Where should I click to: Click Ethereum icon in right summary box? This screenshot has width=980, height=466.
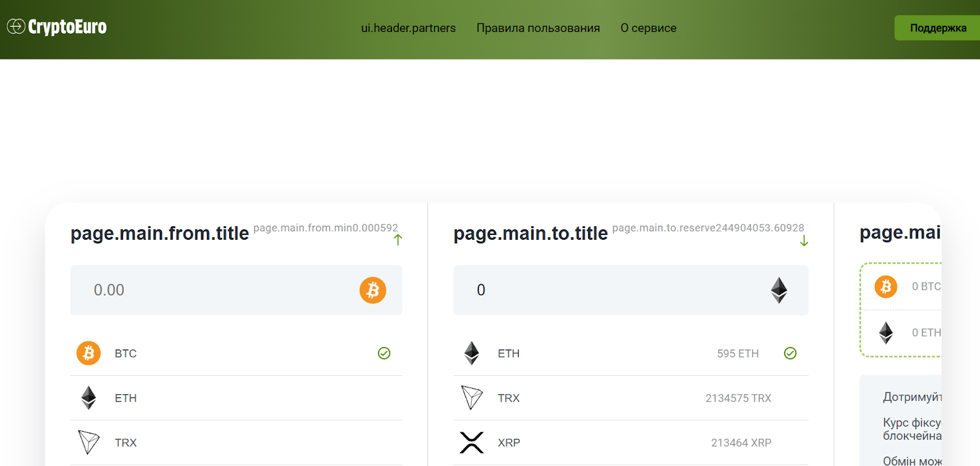click(x=886, y=333)
